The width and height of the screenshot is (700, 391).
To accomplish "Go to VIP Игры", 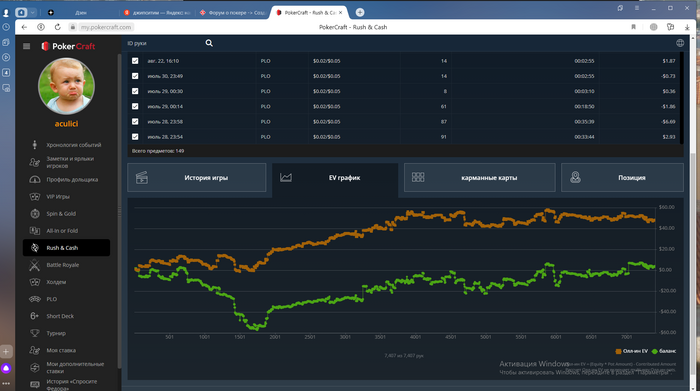I will (x=67, y=196).
